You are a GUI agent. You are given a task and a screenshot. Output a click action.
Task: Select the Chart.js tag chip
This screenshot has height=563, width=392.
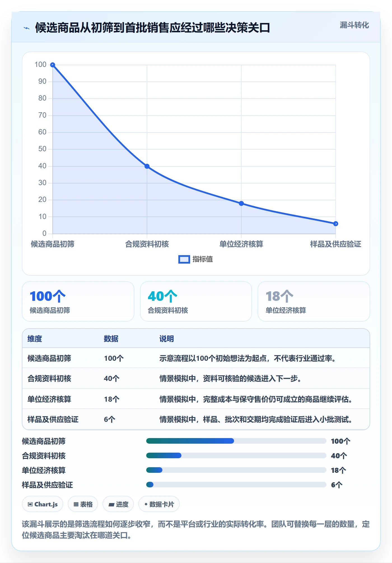43,504
